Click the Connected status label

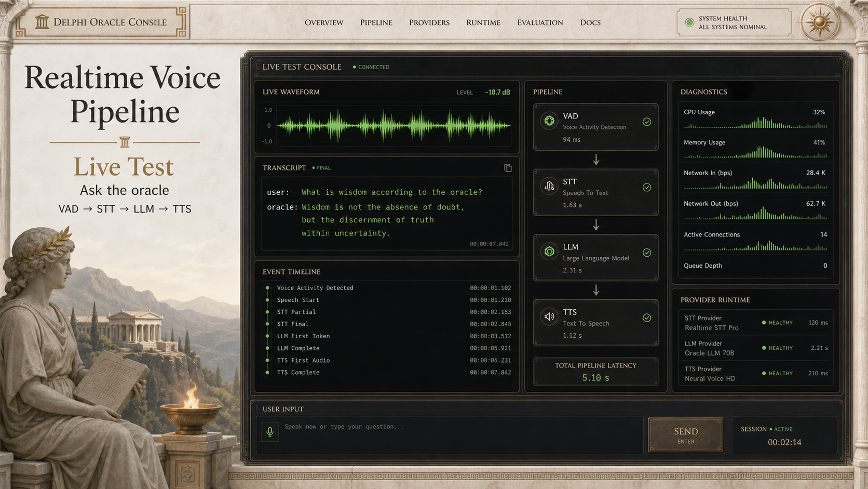(x=371, y=67)
